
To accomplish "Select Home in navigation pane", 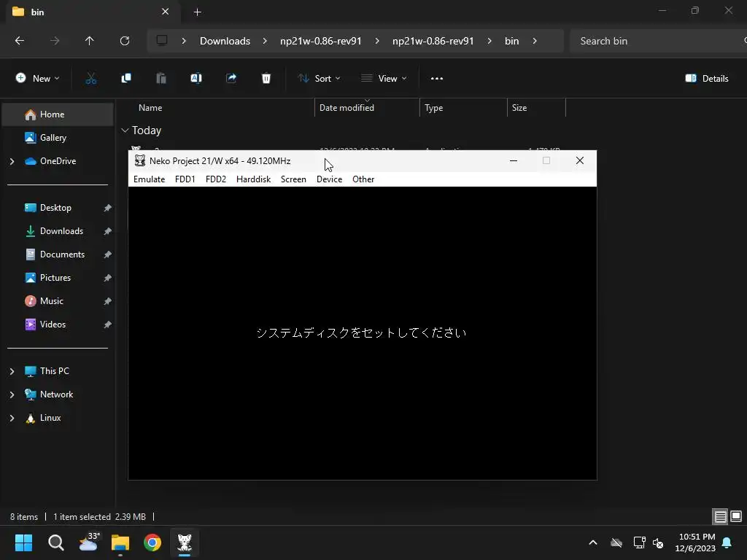I will pyautogui.click(x=58, y=114).
